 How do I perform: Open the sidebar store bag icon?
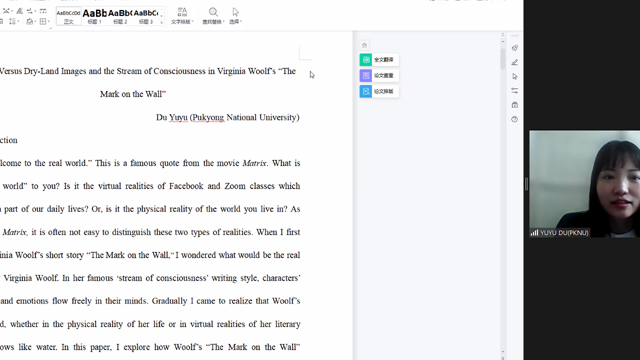515,105
